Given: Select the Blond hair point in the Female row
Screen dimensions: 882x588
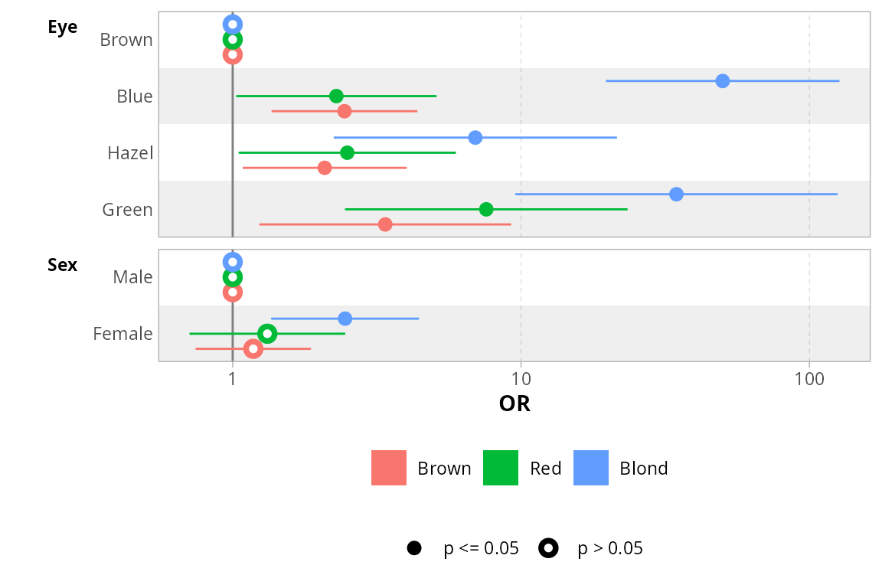Looking at the screenshot, I should [x=345, y=318].
